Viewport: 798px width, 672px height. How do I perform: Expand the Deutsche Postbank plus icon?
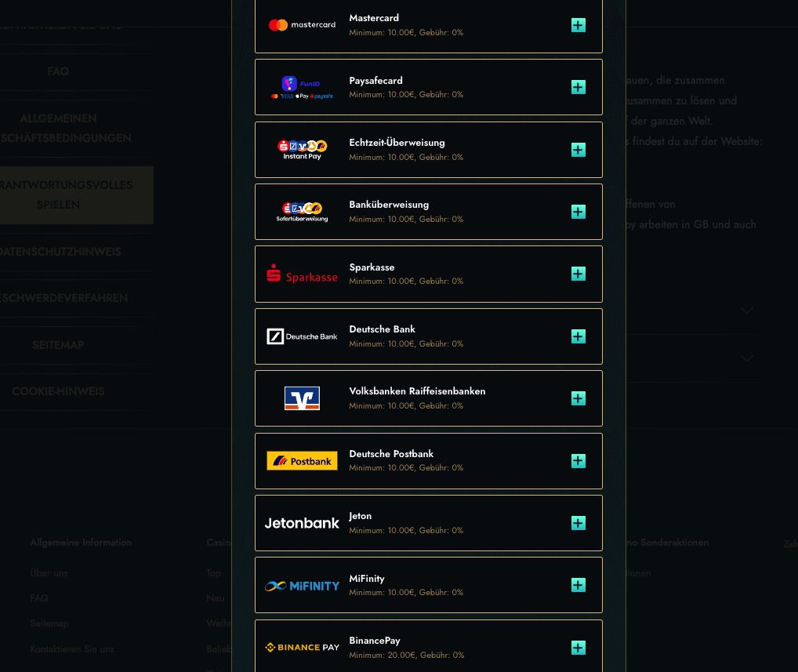pos(579,461)
